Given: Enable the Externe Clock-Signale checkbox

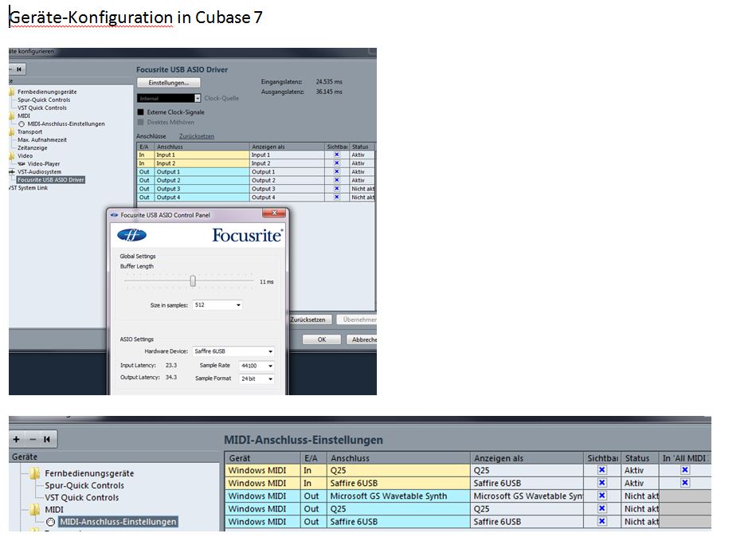Looking at the screenshot, I should [141, 112].
